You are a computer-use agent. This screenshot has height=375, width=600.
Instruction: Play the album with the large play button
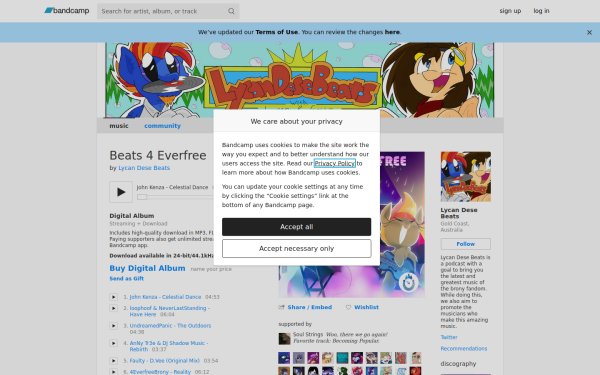[121, 192]
